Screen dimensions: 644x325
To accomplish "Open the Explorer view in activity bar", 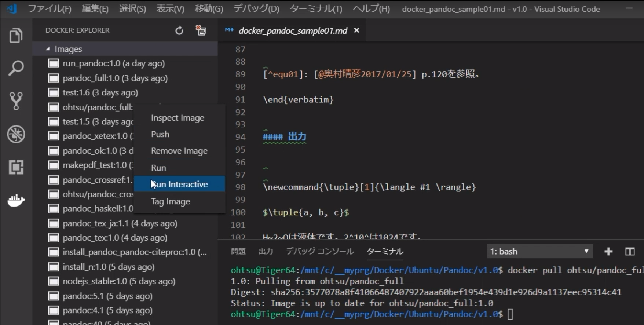I will 16,36.
